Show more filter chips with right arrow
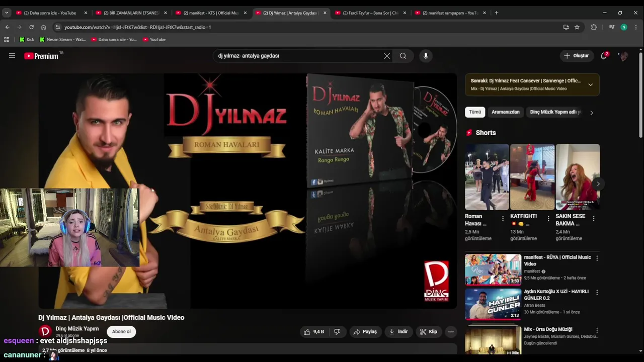 [x=592, y=113]
